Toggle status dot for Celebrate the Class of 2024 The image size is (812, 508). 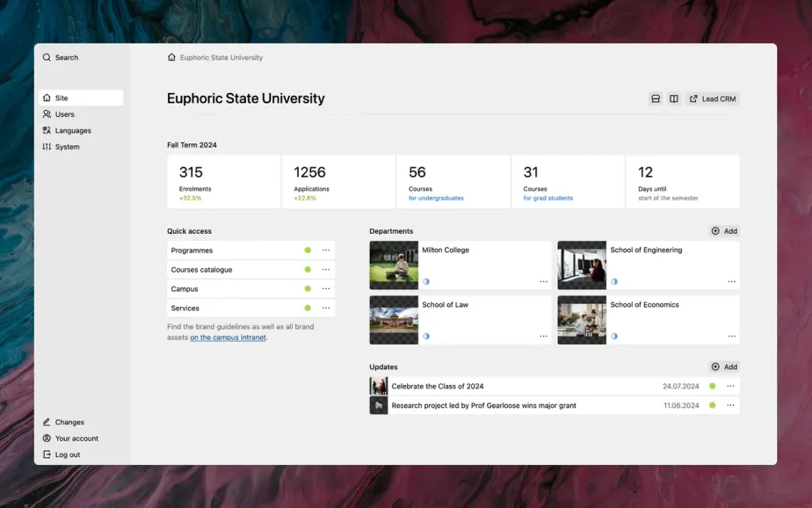click(712, 386)
